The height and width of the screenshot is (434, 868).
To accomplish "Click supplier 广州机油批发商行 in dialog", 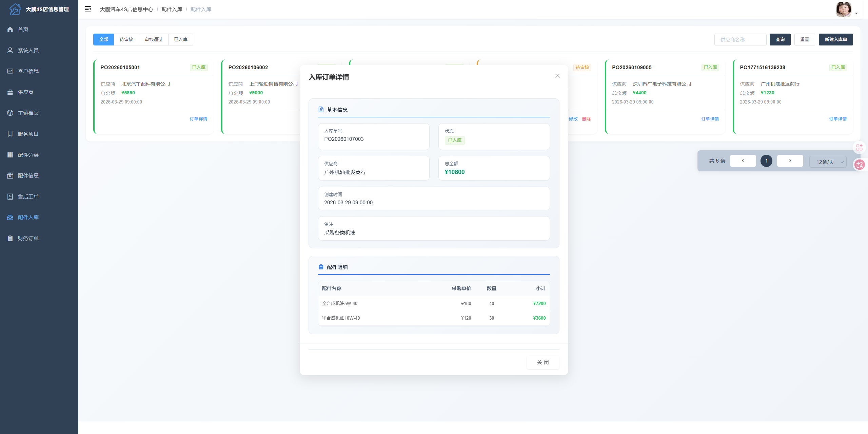I will [x=345, y=172].
